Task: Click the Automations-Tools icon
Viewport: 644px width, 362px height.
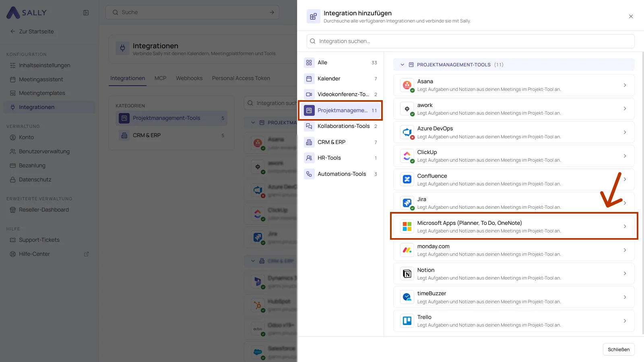Action: coord(309,174)
